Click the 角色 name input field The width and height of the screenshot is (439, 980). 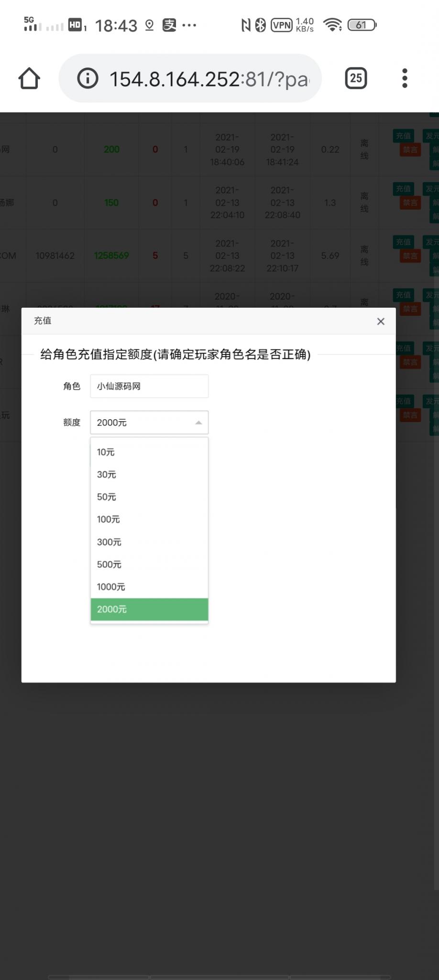pyautogui.click(x=149, y=386)
